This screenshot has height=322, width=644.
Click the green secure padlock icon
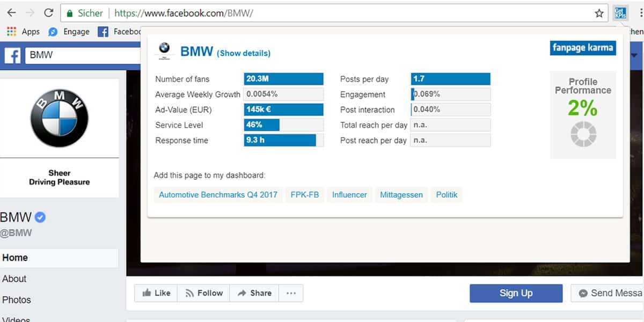69,13
